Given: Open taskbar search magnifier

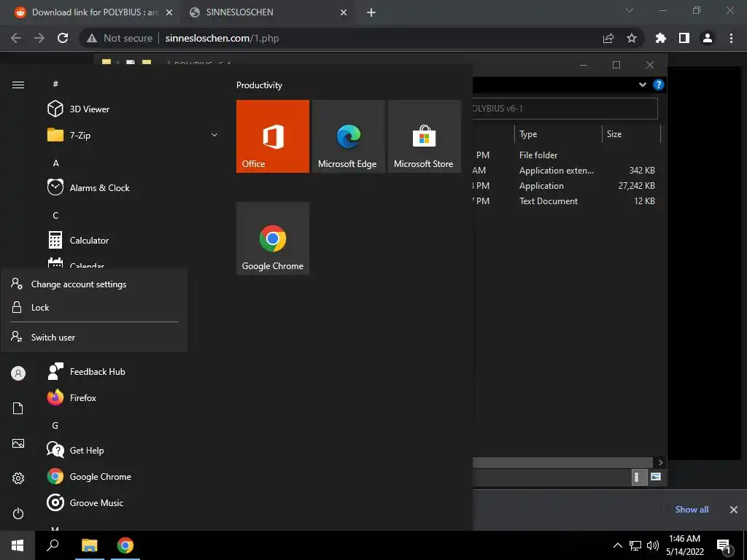Looking at the screenshot, I should point(53,545).
